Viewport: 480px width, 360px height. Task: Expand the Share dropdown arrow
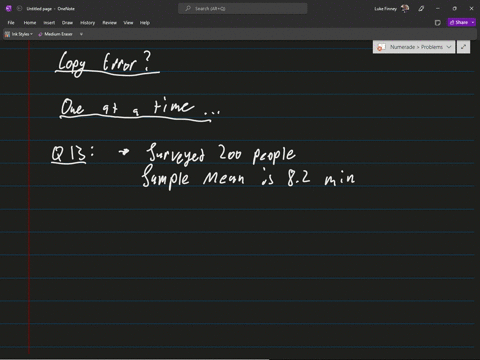click(x=473, y=22)
